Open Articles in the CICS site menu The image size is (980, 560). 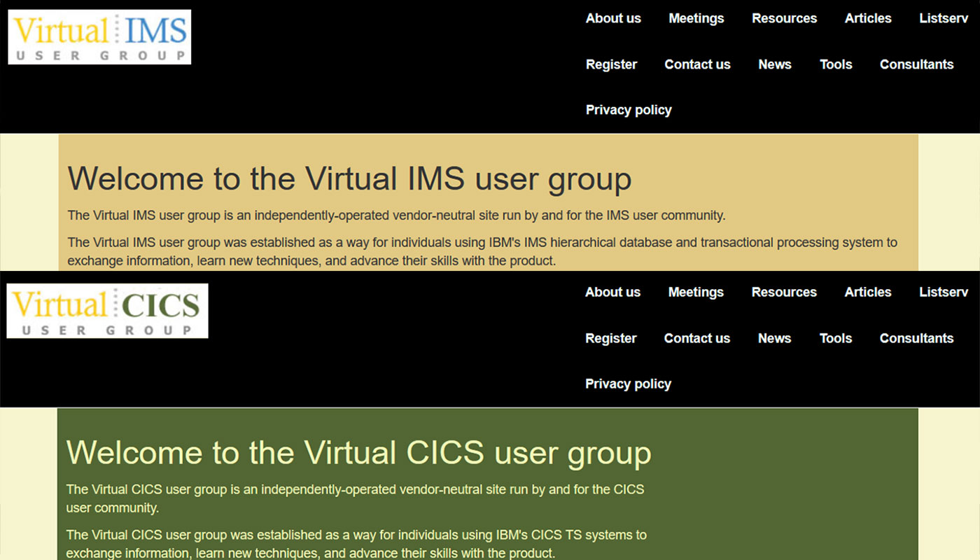click(868, 293)
